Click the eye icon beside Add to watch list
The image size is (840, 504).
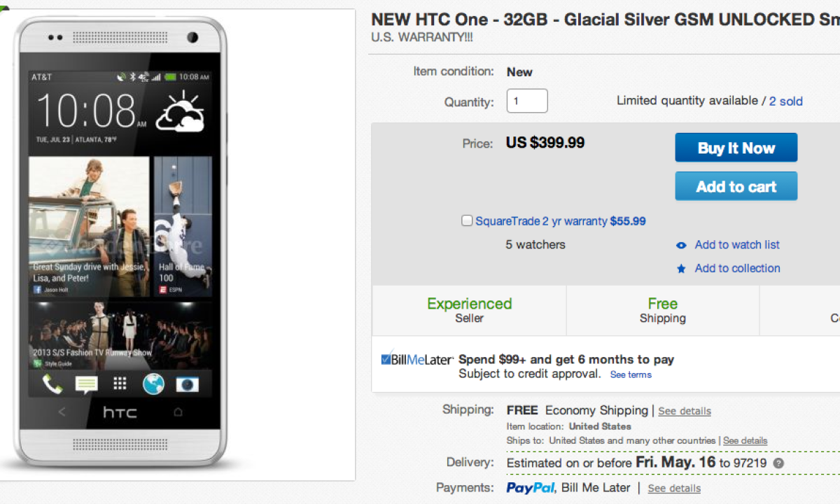[681, 245]
